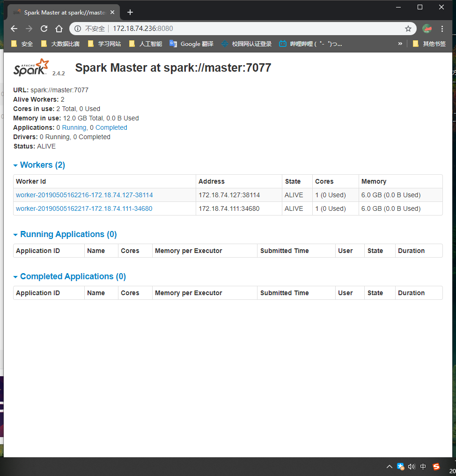Show more bookmarks with the chevron
This screenshot has height=476, width=456.
[x=400, y=44]
